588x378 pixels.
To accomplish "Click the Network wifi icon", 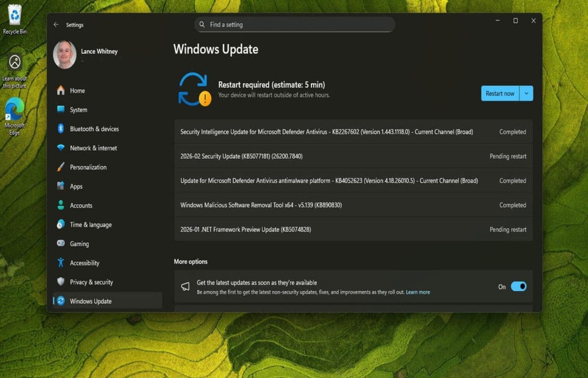I will pos(61,148).
